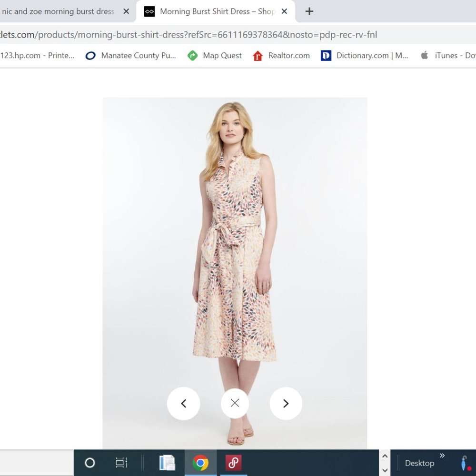Close the product image lightbox
476x476 pixels.
pyautogui.click(x=235, y=403)
